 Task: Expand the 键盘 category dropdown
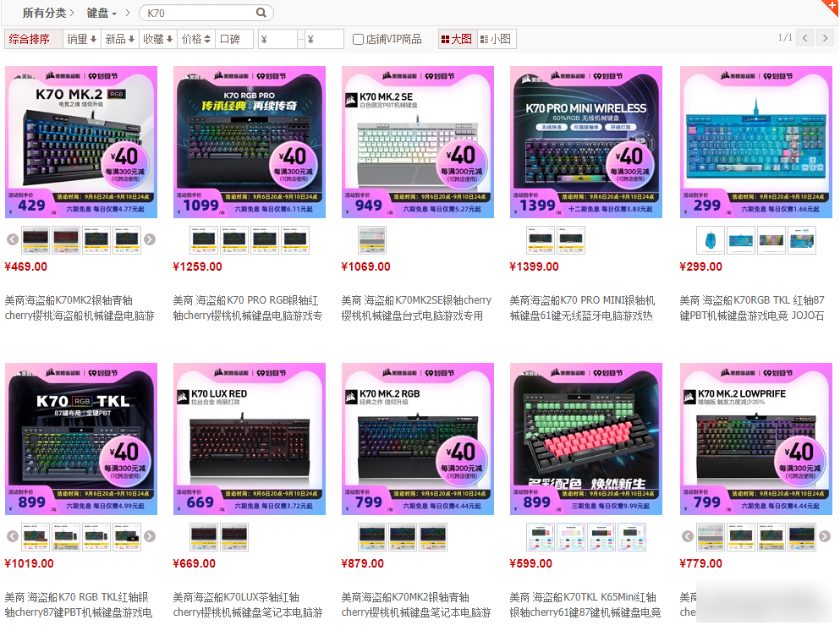point(102,13)
